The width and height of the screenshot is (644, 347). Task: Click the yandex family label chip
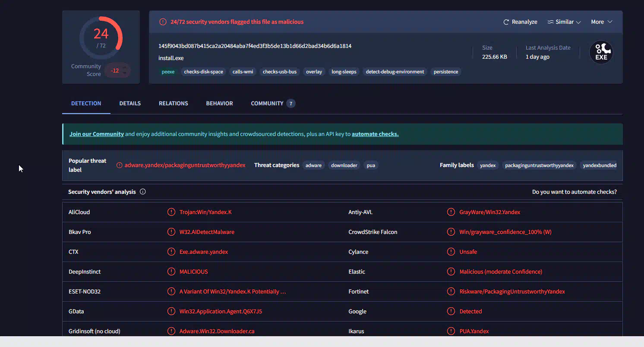coord(488,165)
